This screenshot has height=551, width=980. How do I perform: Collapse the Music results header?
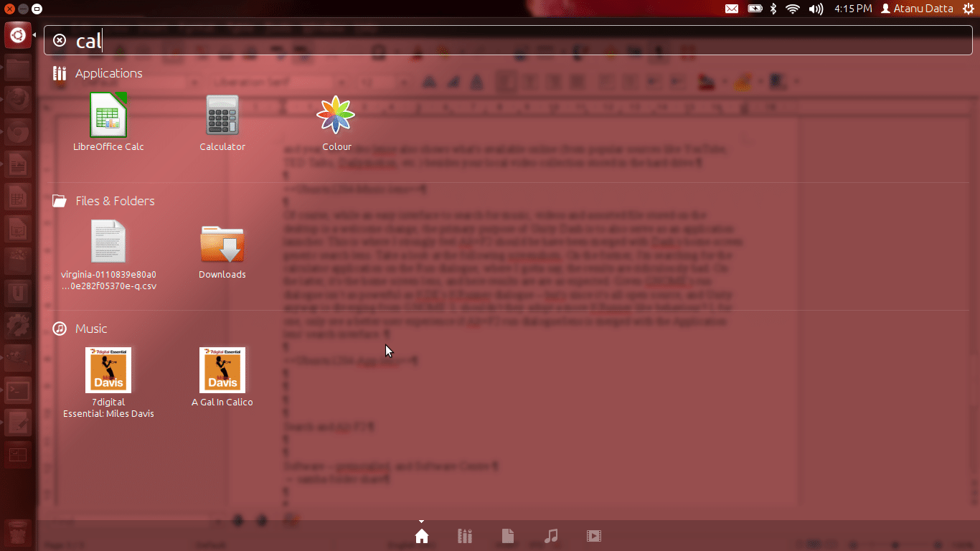[x=80, y=329]
